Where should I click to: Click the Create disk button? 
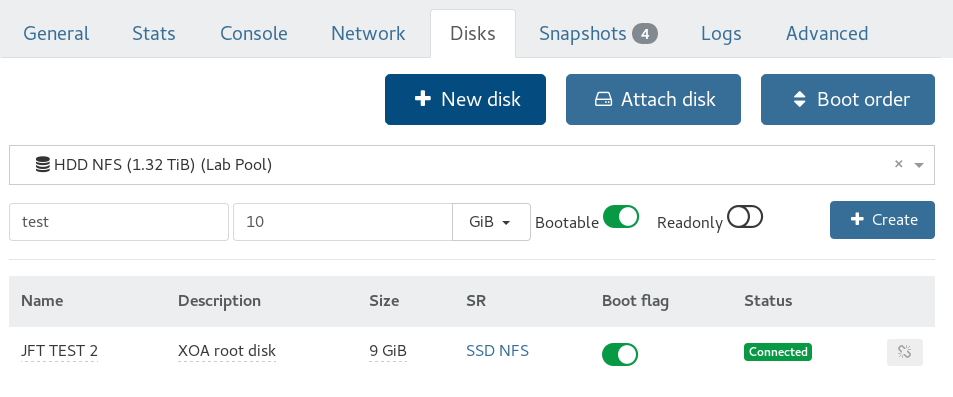pyautogui.click(x=882, y=219)
